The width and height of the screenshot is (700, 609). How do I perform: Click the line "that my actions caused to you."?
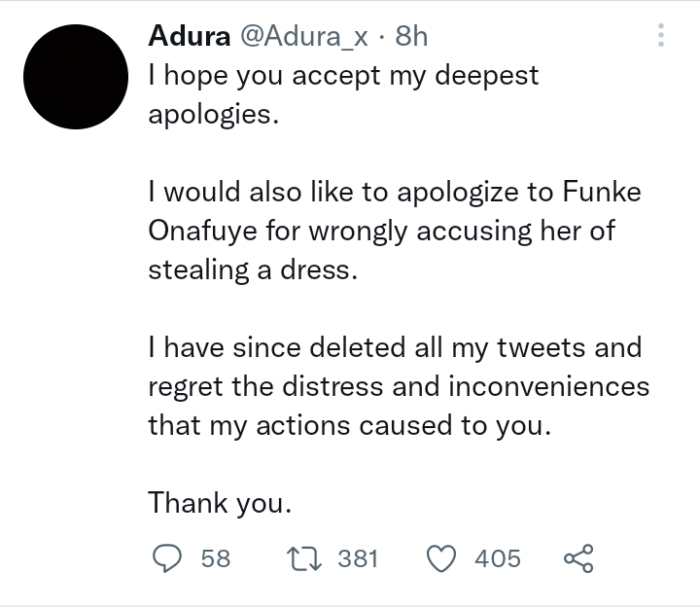pos(349,425)
